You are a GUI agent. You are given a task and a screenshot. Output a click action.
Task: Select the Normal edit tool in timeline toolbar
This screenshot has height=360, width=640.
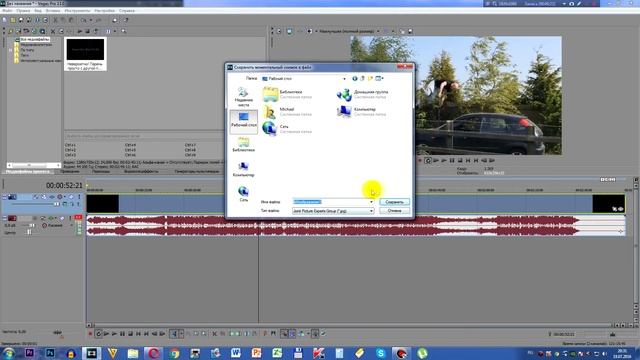pyautogui.click(x=173, y=334)
